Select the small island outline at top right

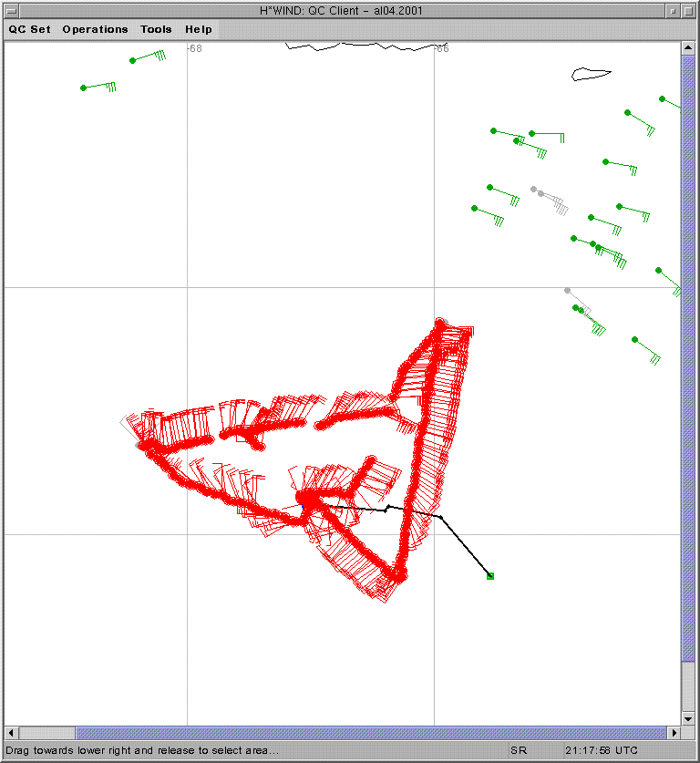coord(591,74)
